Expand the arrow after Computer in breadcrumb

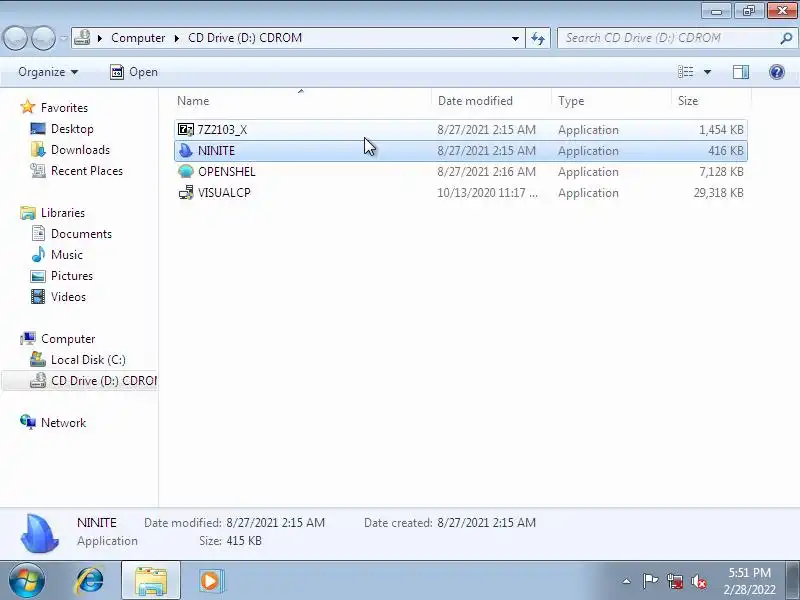point(177,38)
